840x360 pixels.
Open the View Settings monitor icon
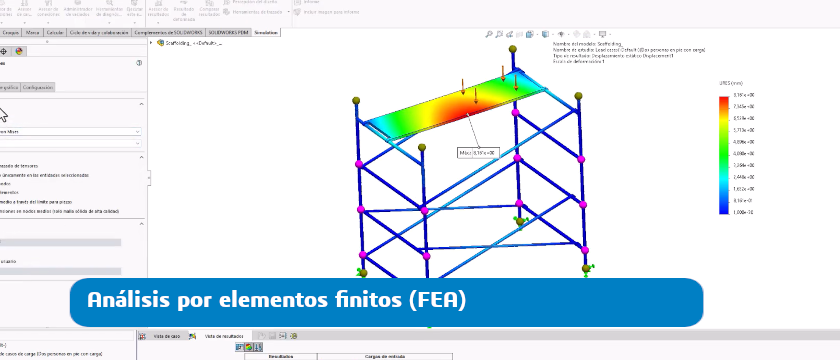[x=603, y=34]
